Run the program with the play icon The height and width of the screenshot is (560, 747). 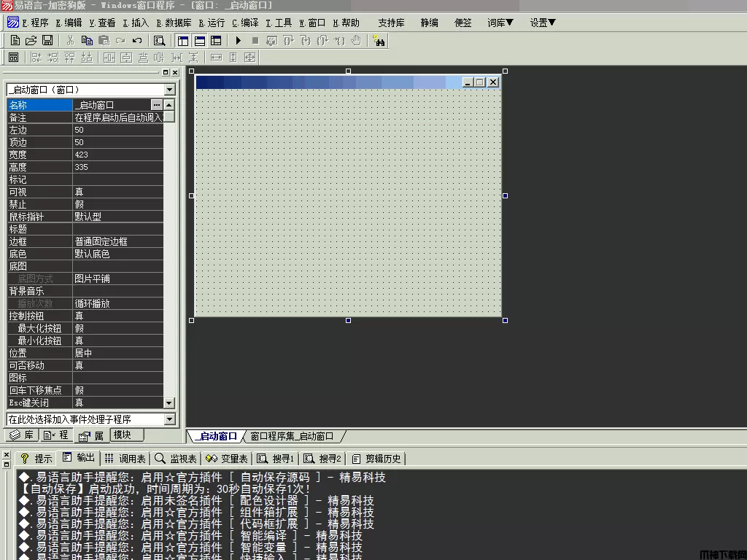click(x=238, y=41)
